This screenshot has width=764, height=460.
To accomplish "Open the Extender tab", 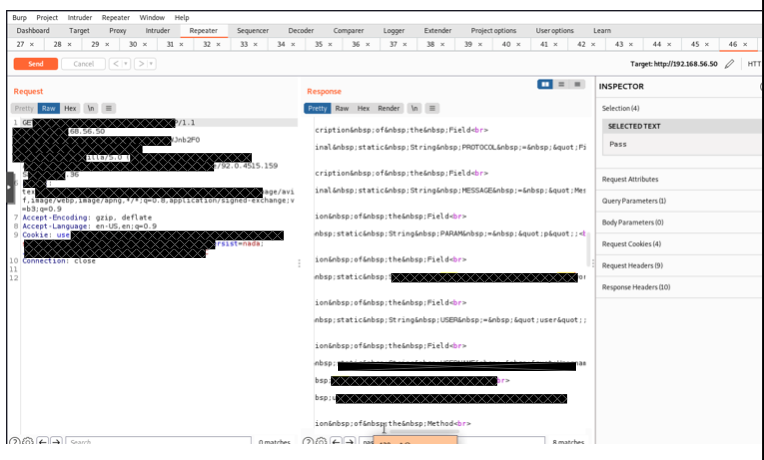I will pos(438,30).
